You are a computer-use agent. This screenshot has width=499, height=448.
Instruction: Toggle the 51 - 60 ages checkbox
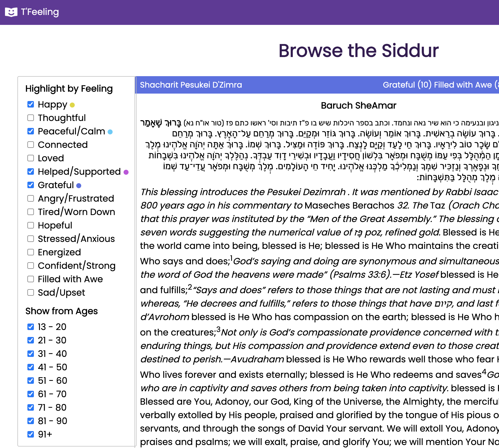(31, 381)
